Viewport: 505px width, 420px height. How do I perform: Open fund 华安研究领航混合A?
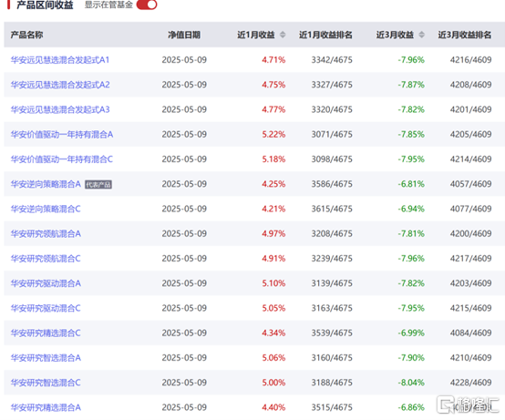pos(46,233)
